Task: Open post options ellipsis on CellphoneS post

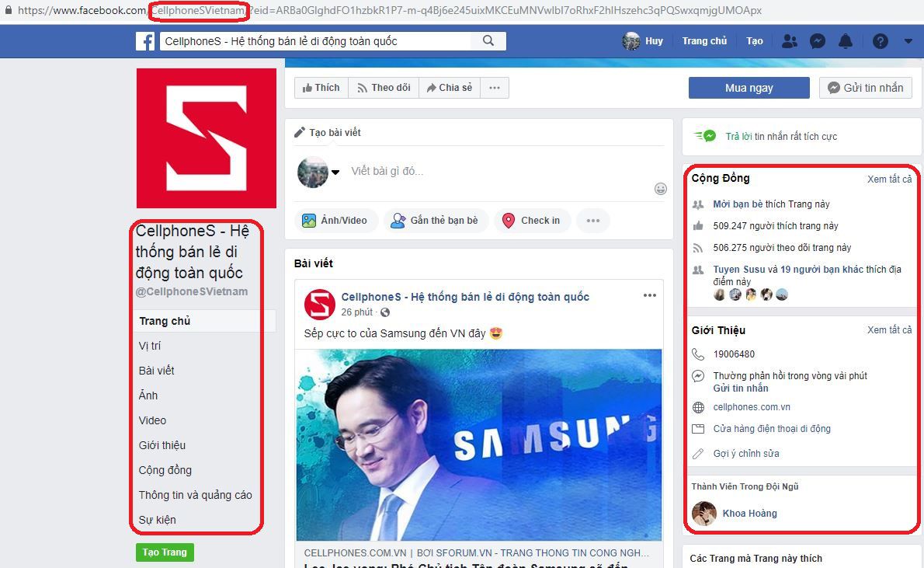Action: 649,295
